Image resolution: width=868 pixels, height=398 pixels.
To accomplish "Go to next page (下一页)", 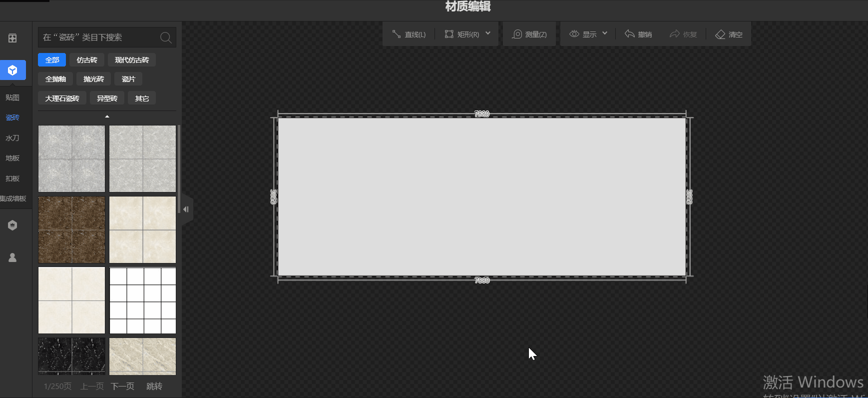I will (x=122, y=386).
